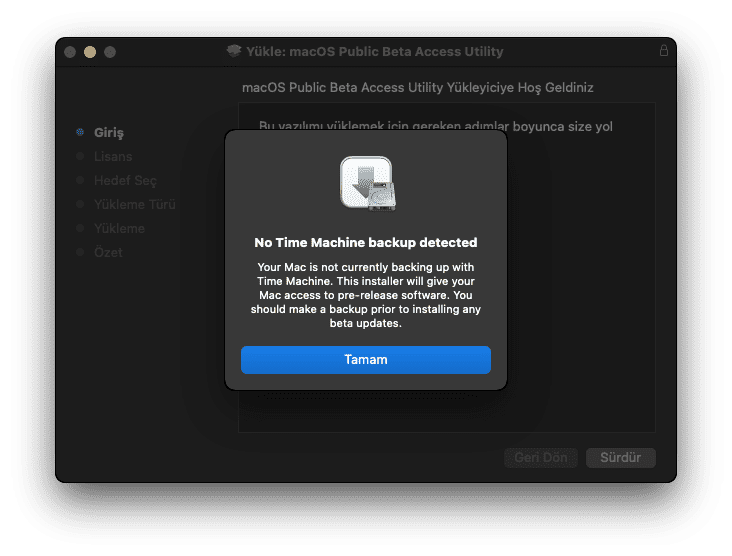Click the Tamam button in the dialog

[365, 360]
